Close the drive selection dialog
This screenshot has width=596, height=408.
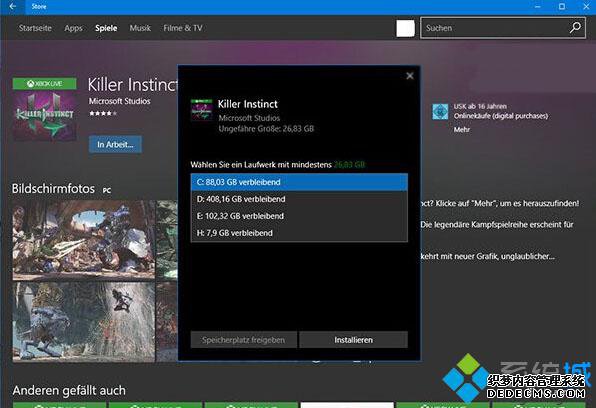(x=410, y=76)
